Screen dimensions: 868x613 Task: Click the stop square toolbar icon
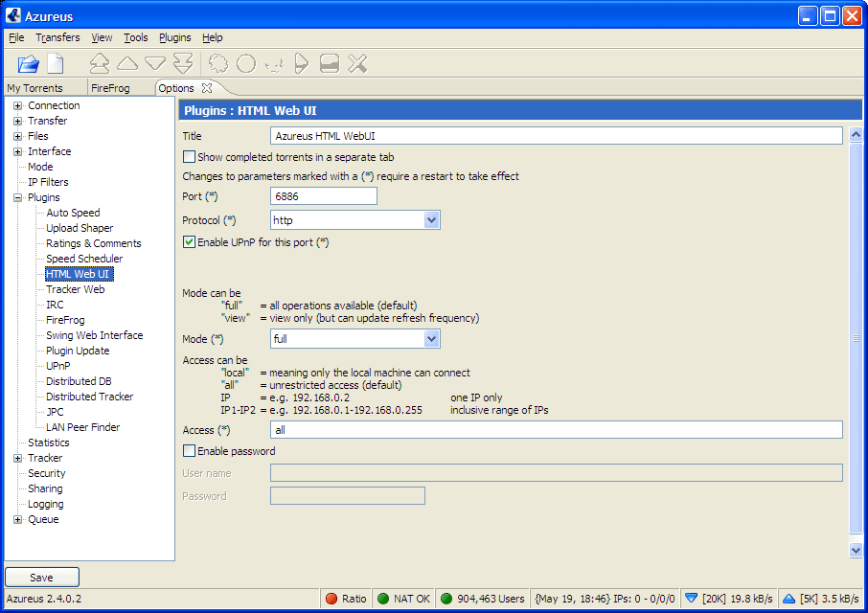click(330, 63)
